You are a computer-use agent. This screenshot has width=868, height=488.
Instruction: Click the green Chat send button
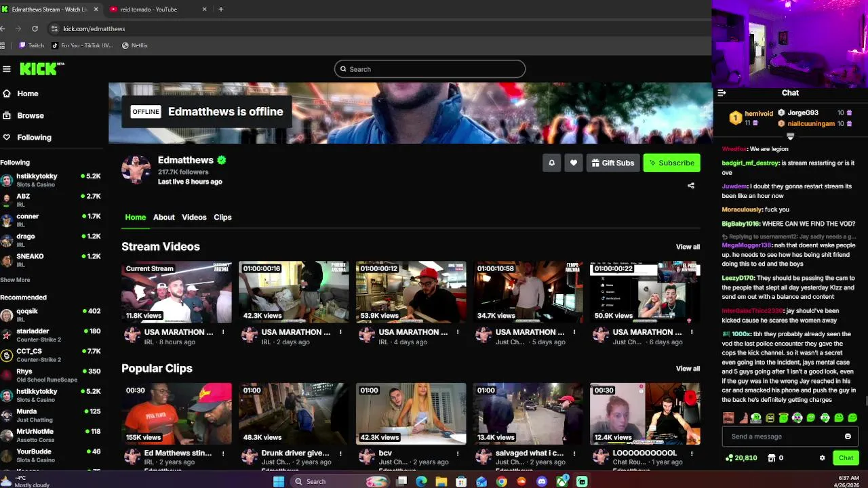point(846,458)
